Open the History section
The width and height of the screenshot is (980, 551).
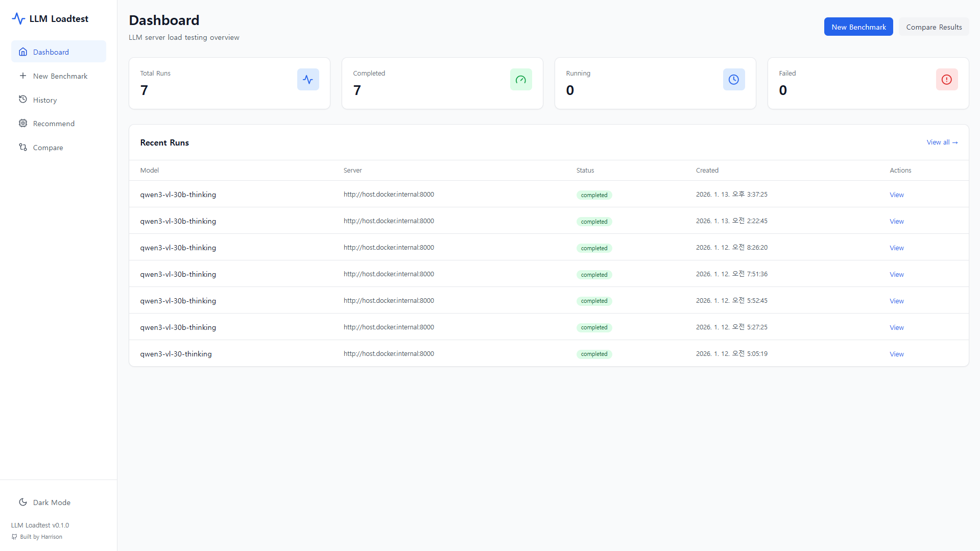pos(45,100)
